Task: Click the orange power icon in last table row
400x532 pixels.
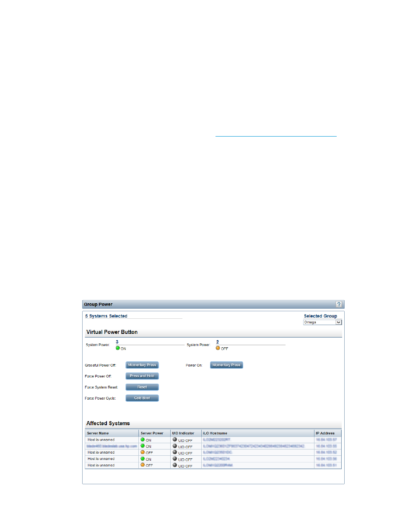Action: (143, 465)
